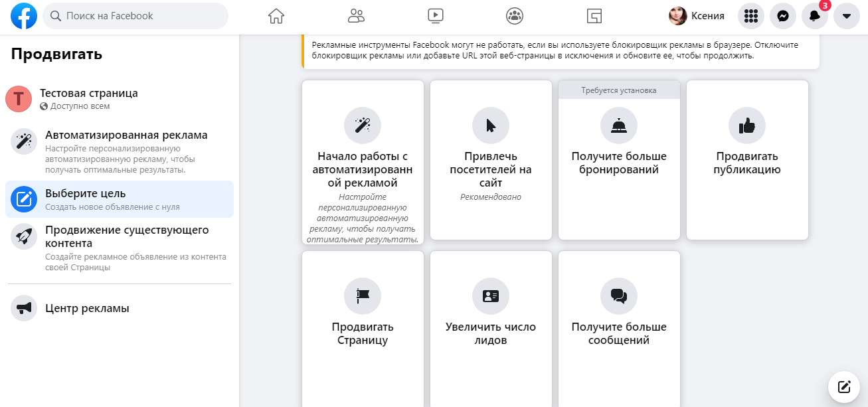Click flag icon on promote Page card
Image resolution: width=868 pixels, height=407 pixels.
pos(363,296)
